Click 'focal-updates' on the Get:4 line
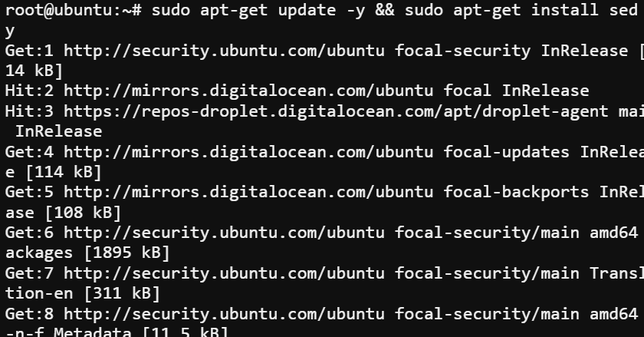 pyautogui.click(x=507, y=153)
